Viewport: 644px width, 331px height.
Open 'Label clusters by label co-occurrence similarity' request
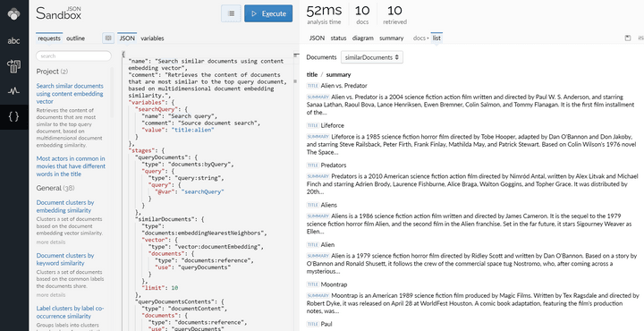click(x=70, y=312)
